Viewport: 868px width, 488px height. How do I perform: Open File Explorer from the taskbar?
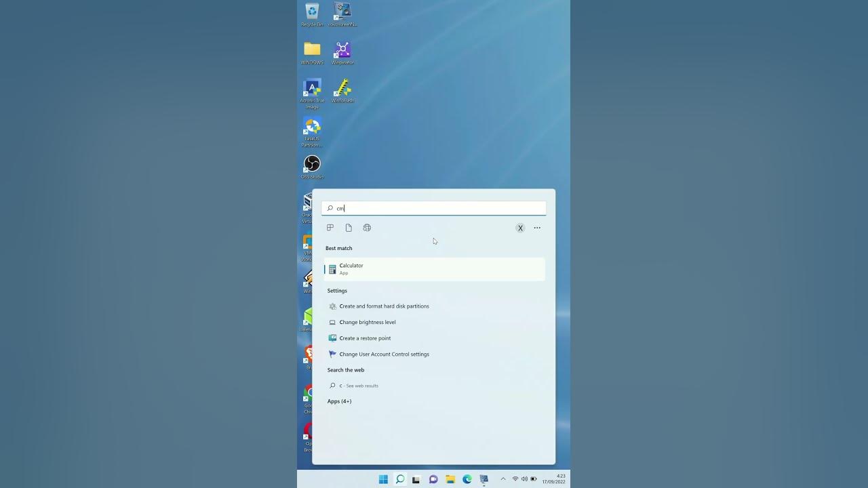point(450,479)
